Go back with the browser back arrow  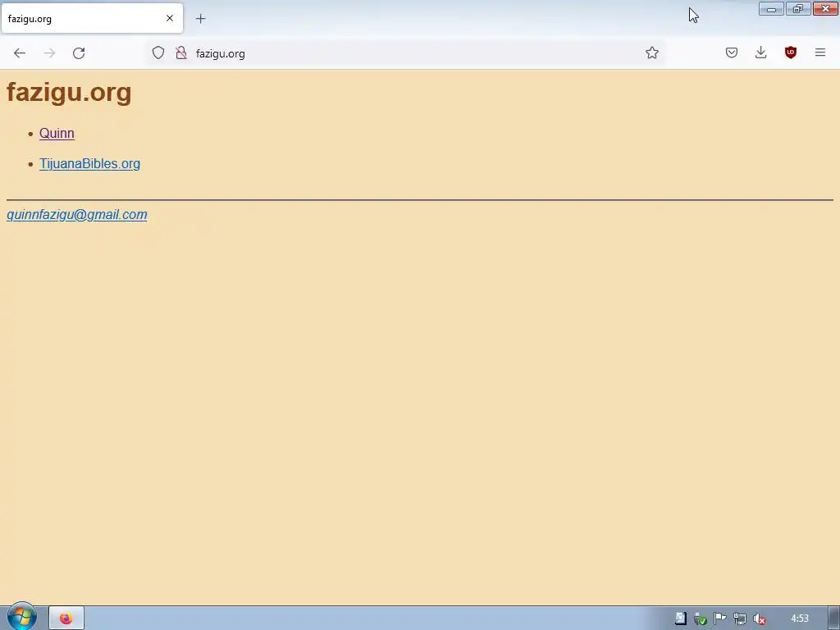(20, 53)
